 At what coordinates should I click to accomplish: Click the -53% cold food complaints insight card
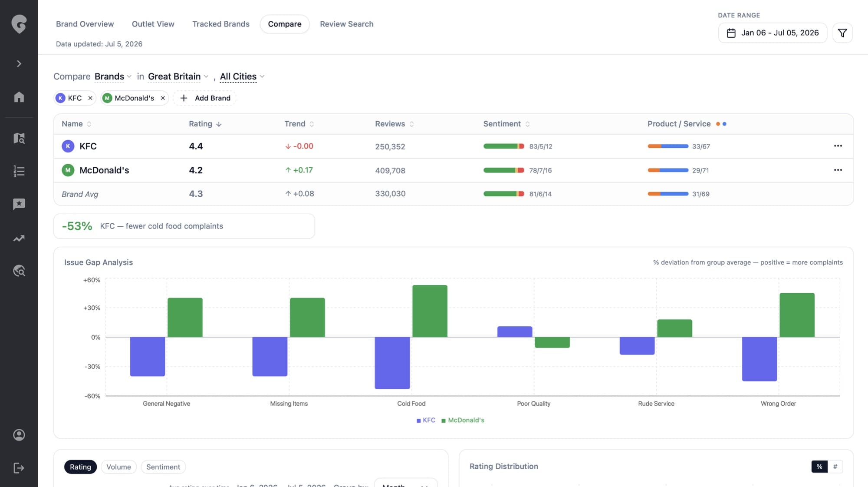(x=184, y=226)
